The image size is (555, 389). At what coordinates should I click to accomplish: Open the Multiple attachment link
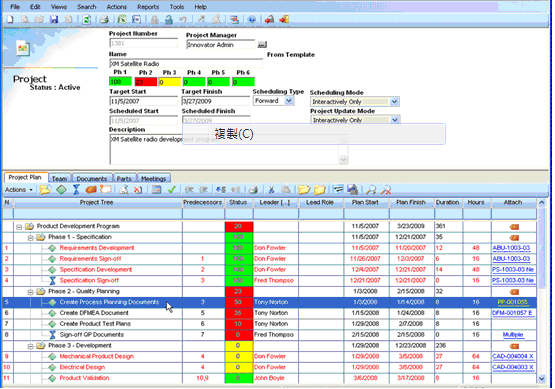(513, 334)
